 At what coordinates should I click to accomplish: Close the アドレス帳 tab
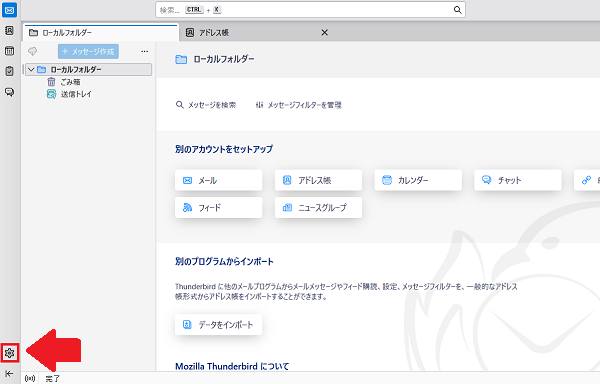pyautogui.click(x=324, y=33)
